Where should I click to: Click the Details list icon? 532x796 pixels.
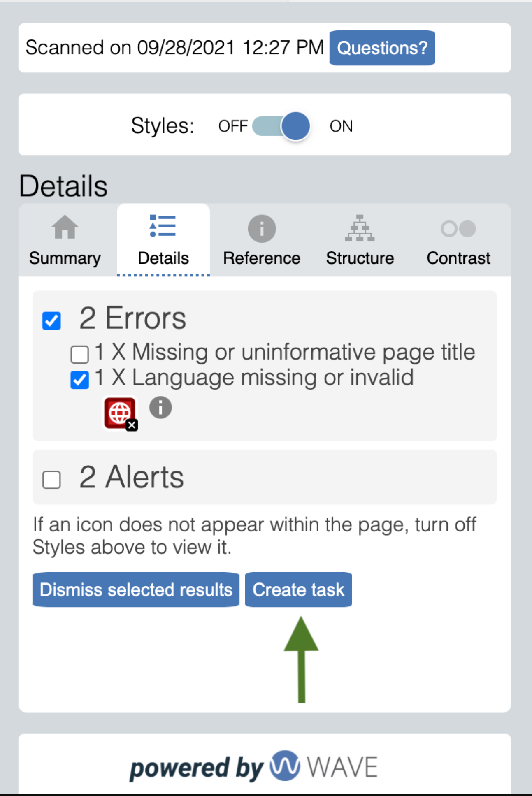(163, 226)
